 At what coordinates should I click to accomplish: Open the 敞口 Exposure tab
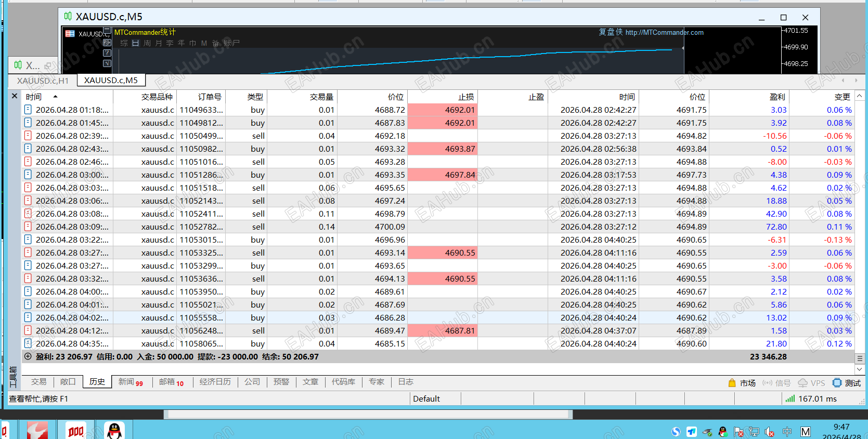68,382
